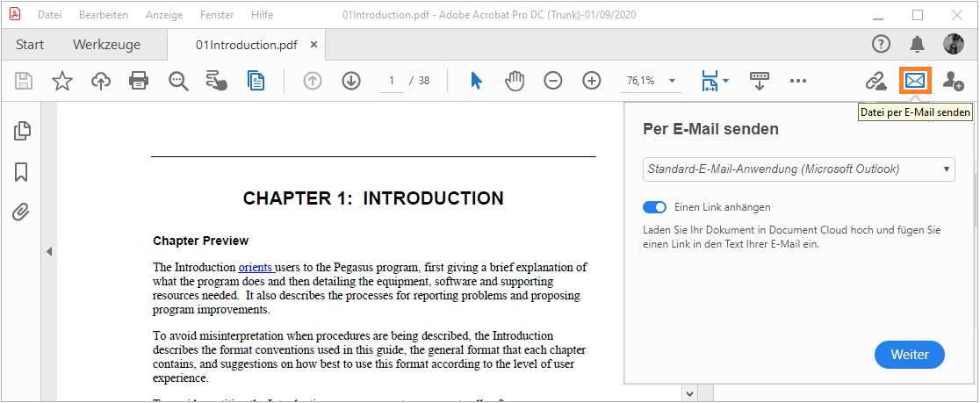Viewport: 980px width, 403px height.
Task: Zoom out with minus icon
Action: click(552, 82)
